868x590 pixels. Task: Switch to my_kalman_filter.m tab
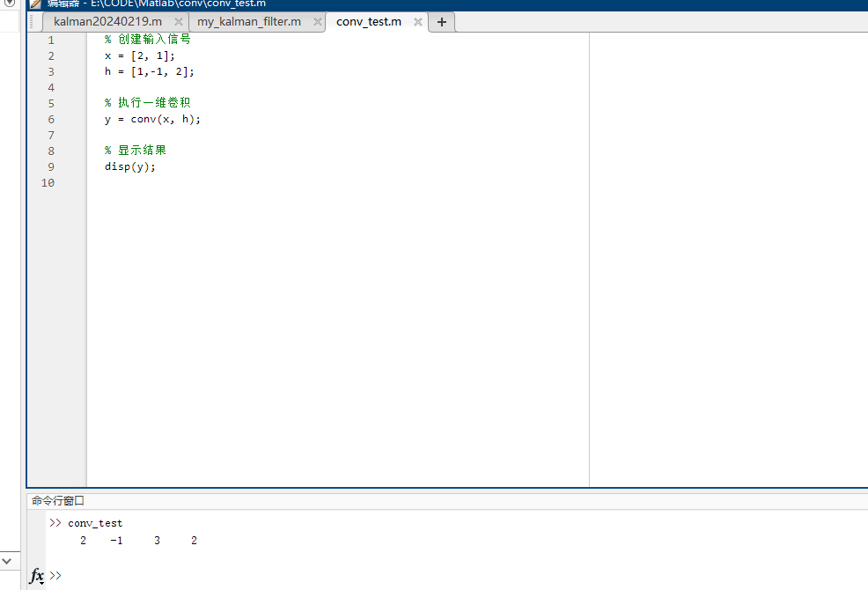[249, 22]
